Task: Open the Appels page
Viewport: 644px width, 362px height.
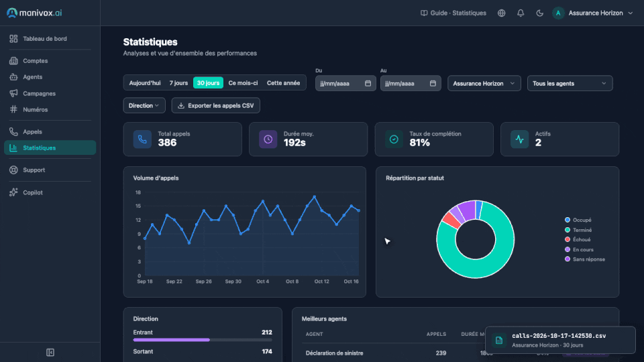Action: point(50,132)
